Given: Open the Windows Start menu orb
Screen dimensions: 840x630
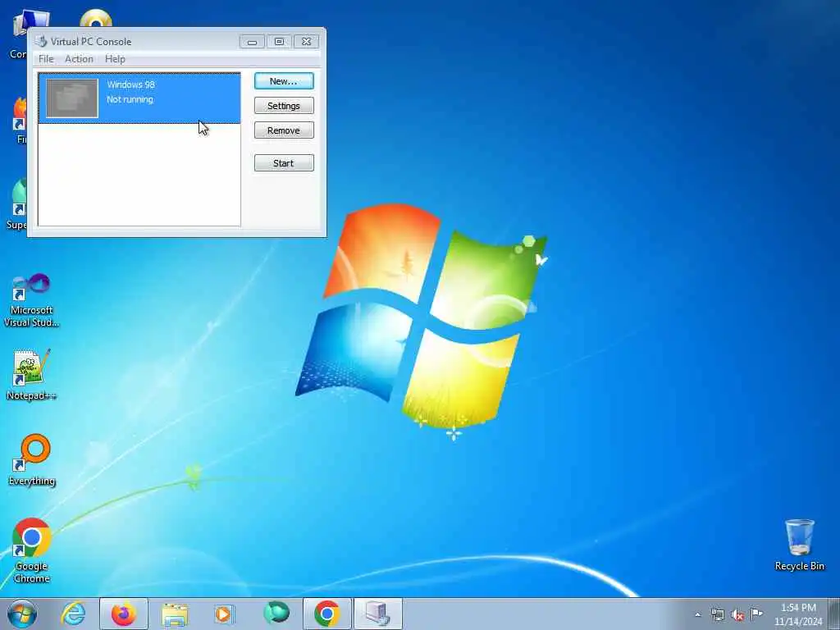Looking at the screenshot, I should tap(22, 614).
